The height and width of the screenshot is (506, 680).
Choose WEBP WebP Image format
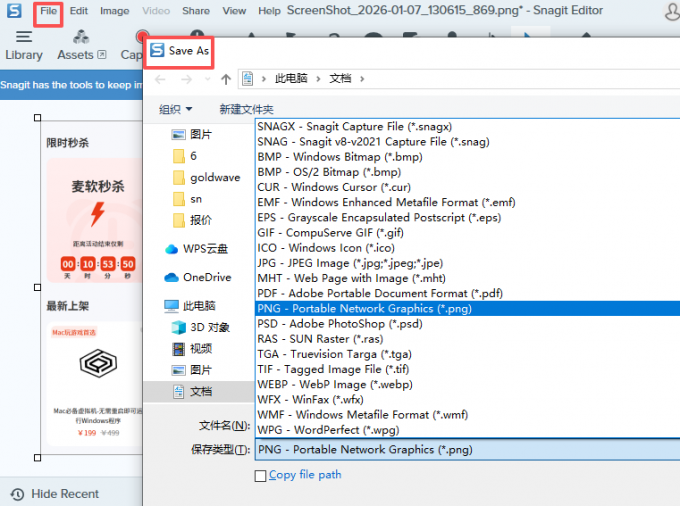tap(468, 385)
